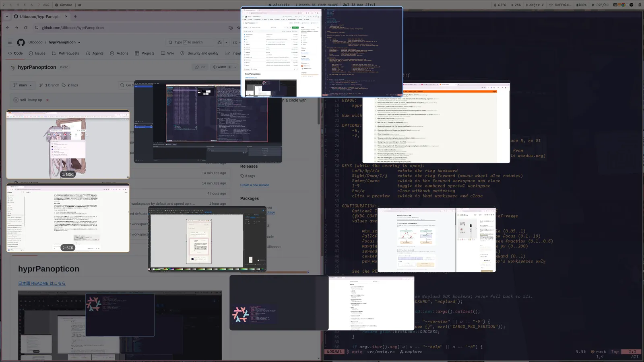Expand the Watch options dropdown arrow

pos(235,67)
